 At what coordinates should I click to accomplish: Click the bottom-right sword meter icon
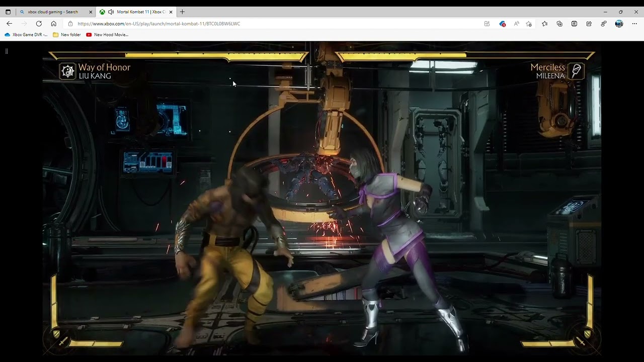581,342
